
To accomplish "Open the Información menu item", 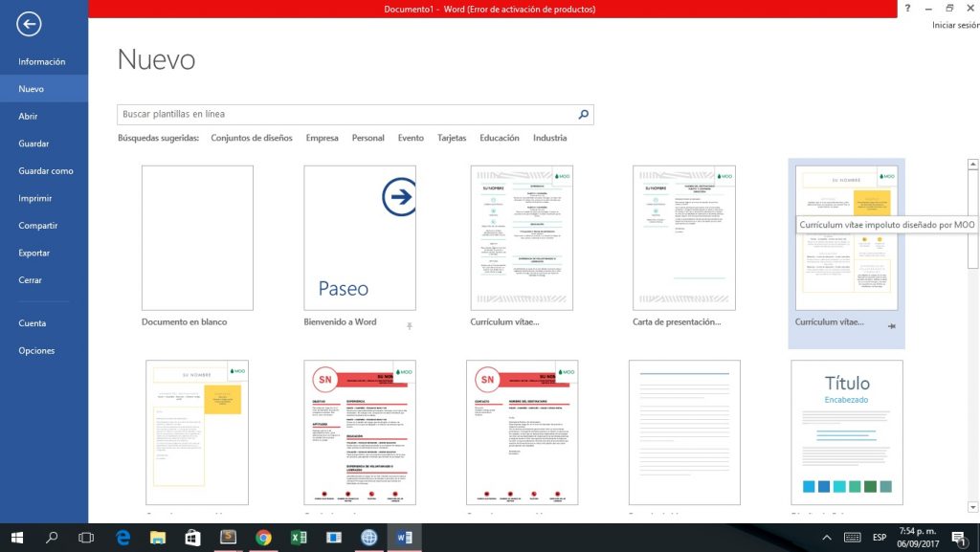I will point(42,61).
